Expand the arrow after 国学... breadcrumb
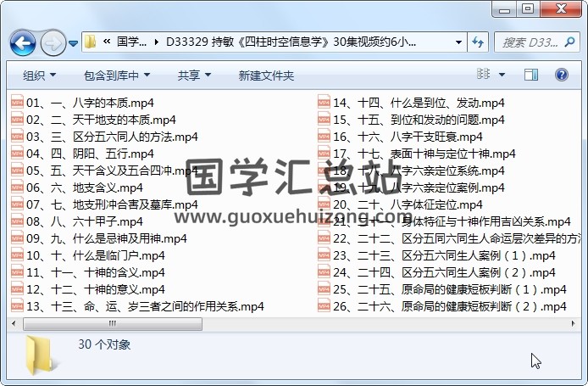Image resolution: width=588 pixels, height=386 pixels. point(157,42)
